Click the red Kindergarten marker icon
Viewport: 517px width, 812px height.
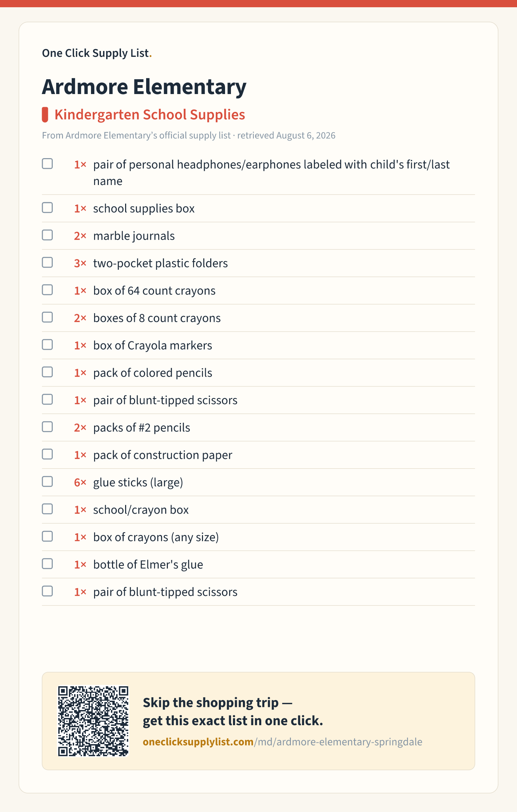point(45,115)
